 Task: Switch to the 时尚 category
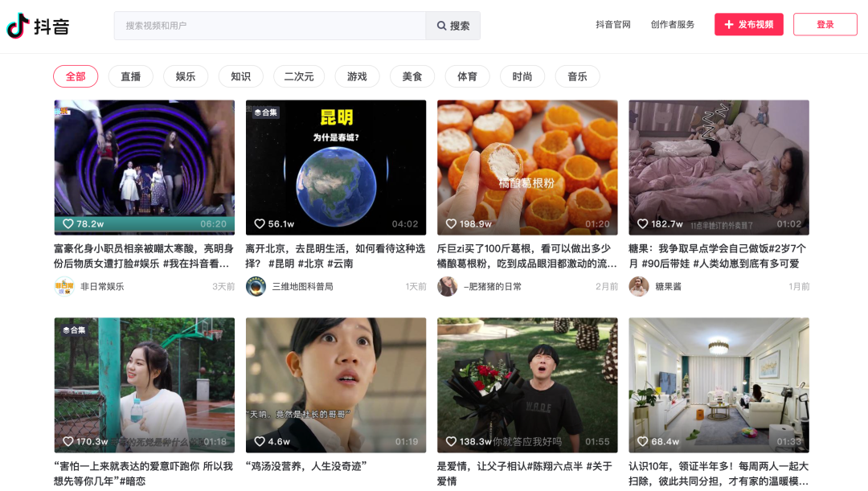point(522,76)
